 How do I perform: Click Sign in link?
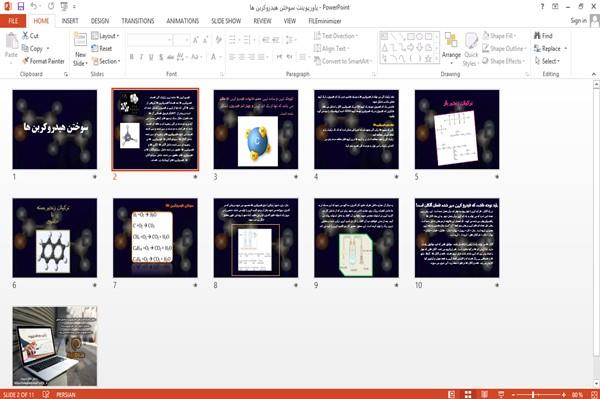coord(578,21)
